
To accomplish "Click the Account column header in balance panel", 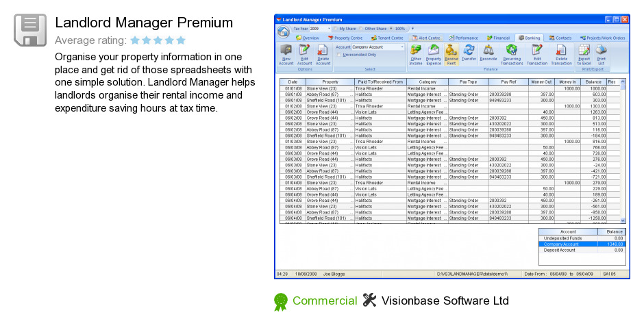I will [x=569, y=232].
